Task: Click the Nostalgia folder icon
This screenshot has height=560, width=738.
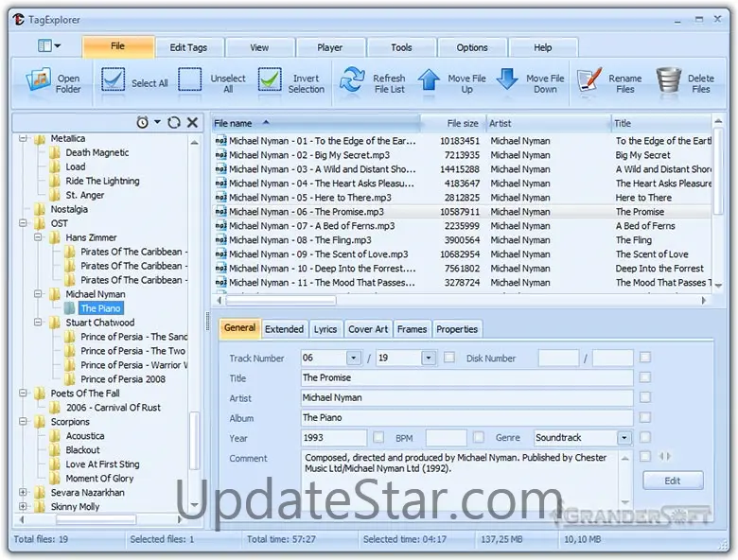Action: pos(40,209)
